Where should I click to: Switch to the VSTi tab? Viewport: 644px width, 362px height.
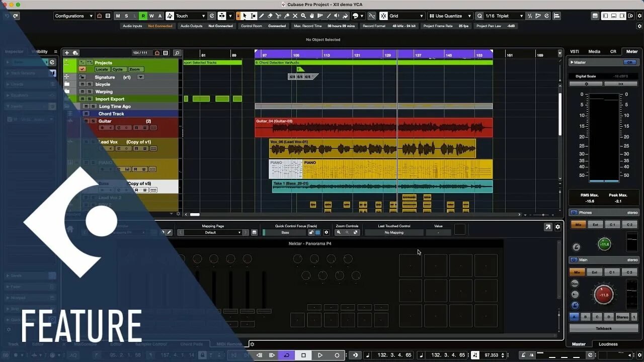pos(574,51)
